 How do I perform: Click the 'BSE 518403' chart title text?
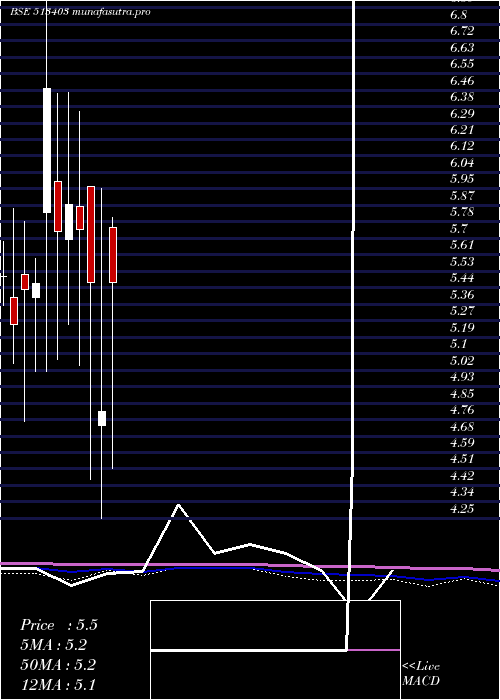tap(39, 12)
